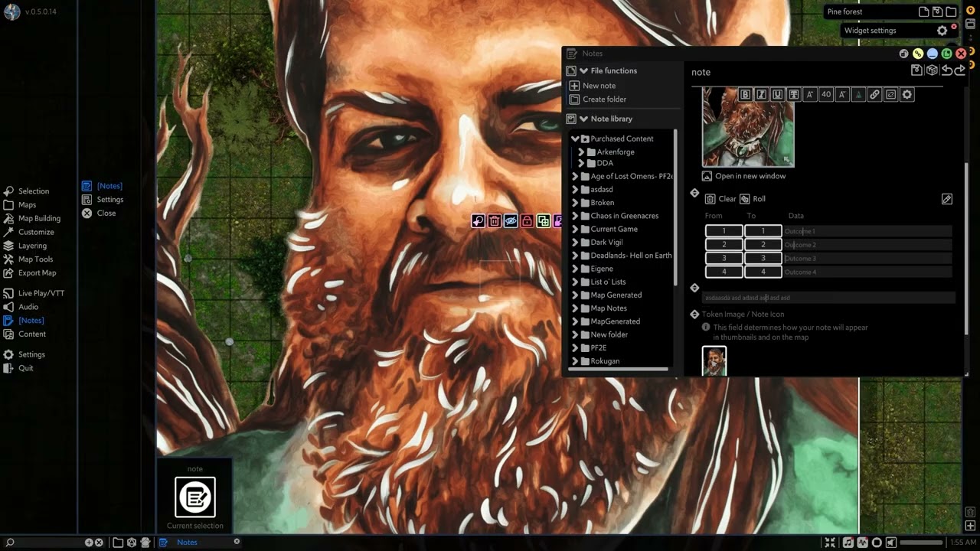Apply strikethrough text style in note editor
This screenshot has width=980, height=551.
(794, 94)
